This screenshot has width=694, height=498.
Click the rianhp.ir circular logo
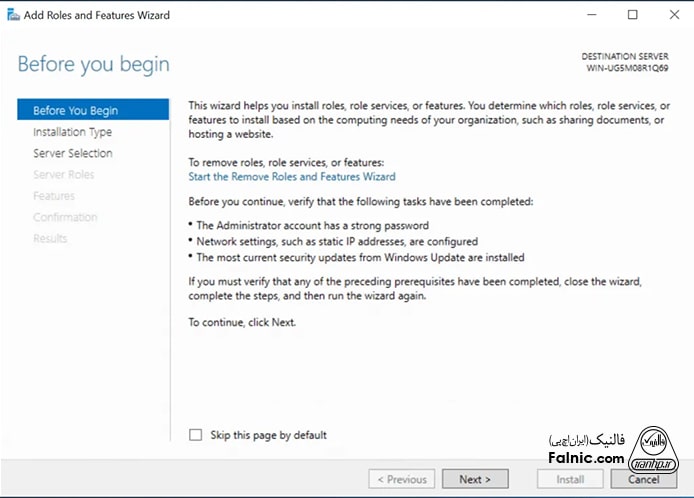[x=656, y=449]
